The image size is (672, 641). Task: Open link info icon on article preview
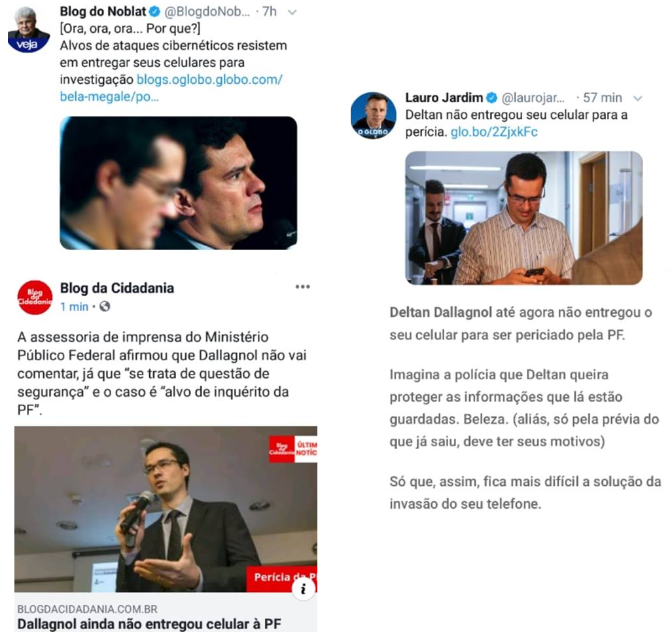click(304, 589)
